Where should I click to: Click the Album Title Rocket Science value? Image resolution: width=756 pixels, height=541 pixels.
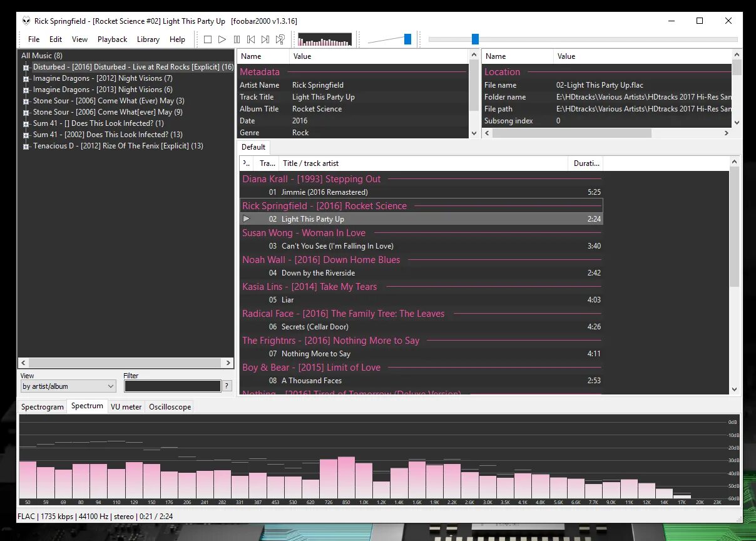pyautogui.click(x=317, y=109)
